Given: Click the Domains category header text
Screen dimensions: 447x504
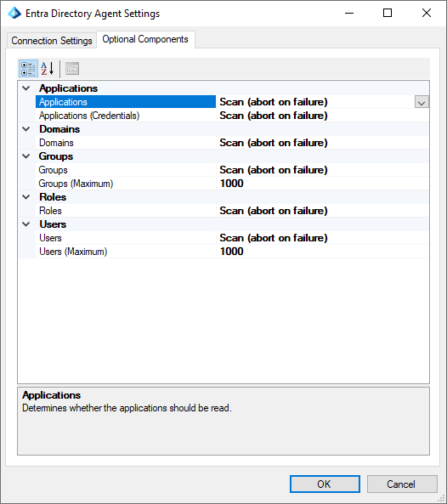Looking at the screenshot, I should coord(59,129).
